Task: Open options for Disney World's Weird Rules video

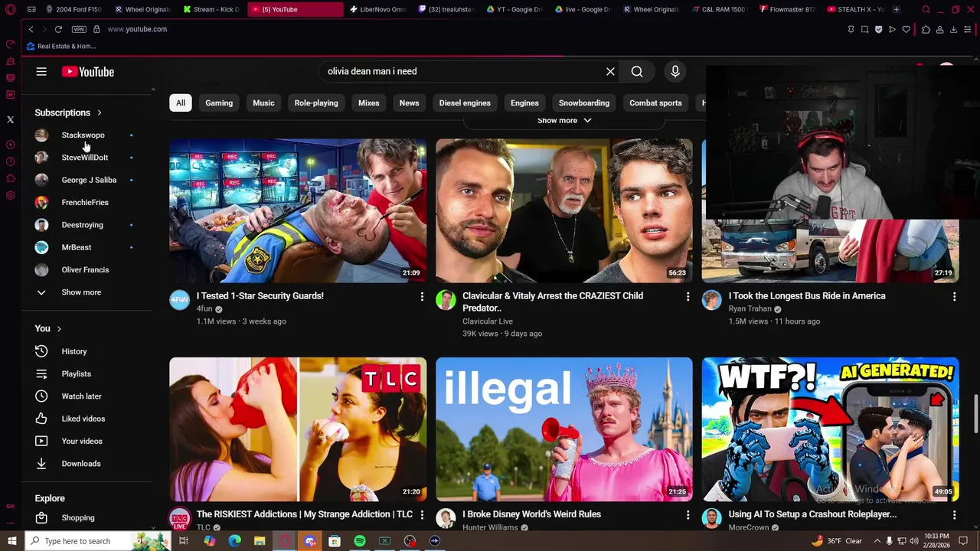Action: coord(688,515)
